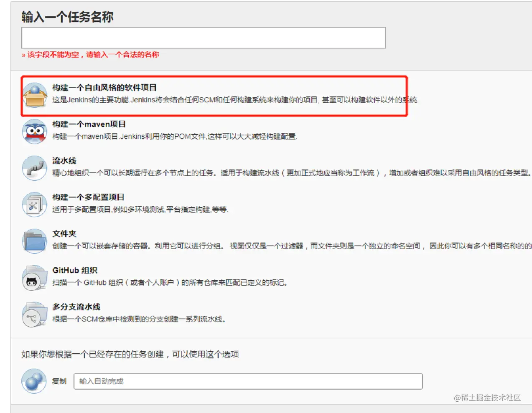Screen dimensions: 532x413
Task: Click the GitHub organization description text
Action: point(170,283)
